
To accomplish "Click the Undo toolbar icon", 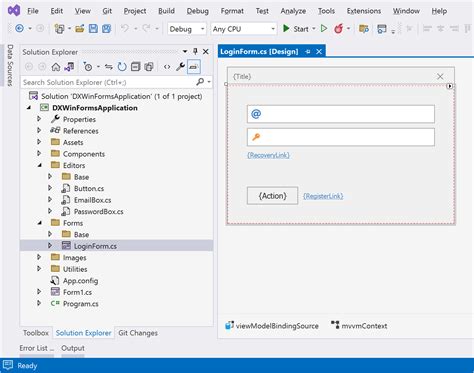I will (x=125, y=29).
